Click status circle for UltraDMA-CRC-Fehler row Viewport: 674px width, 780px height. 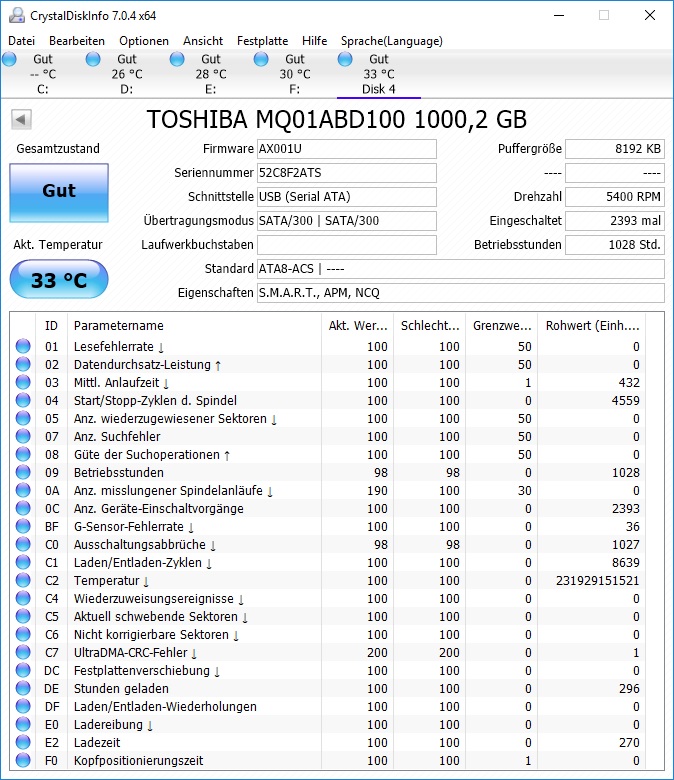click(x=23, y=652)
